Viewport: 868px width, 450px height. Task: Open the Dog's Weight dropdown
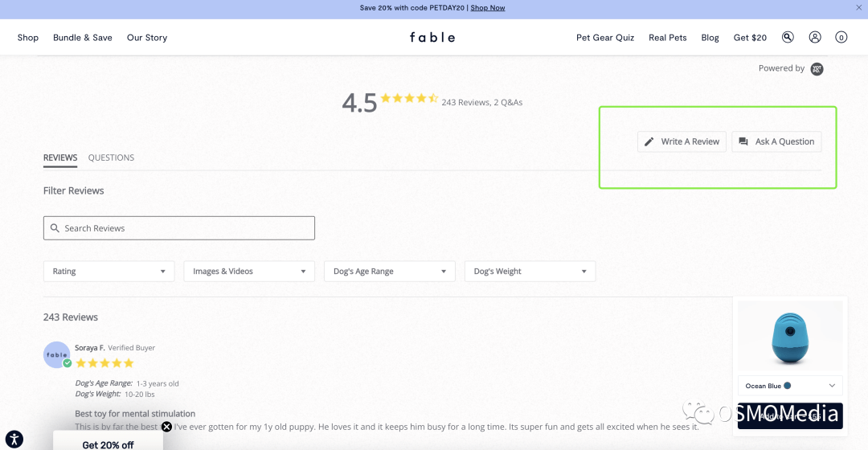point(530,272)
